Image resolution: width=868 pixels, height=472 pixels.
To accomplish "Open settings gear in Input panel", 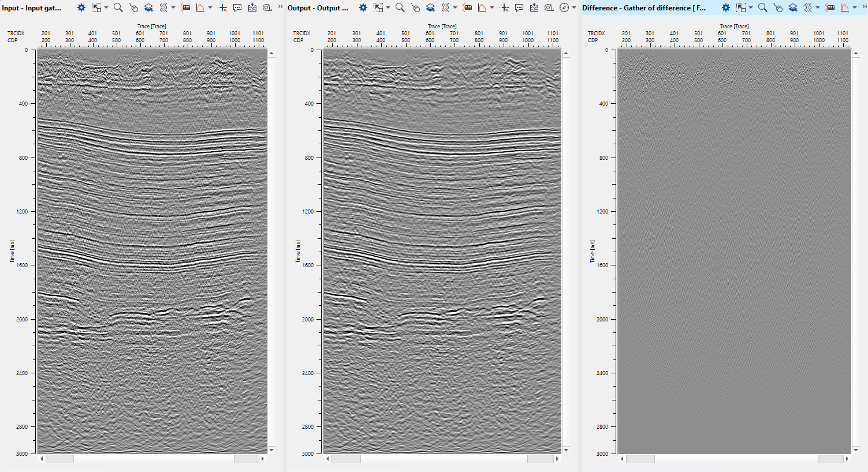I will click(81, 8).
